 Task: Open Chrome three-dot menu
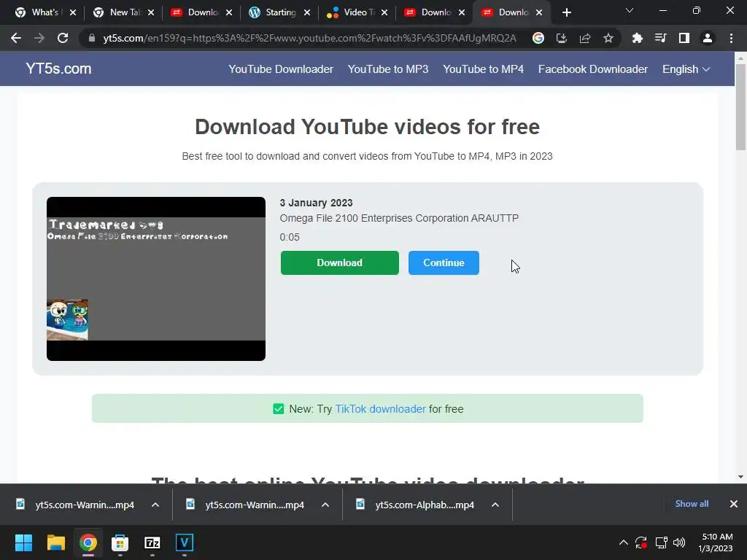(x=731, y=38)
